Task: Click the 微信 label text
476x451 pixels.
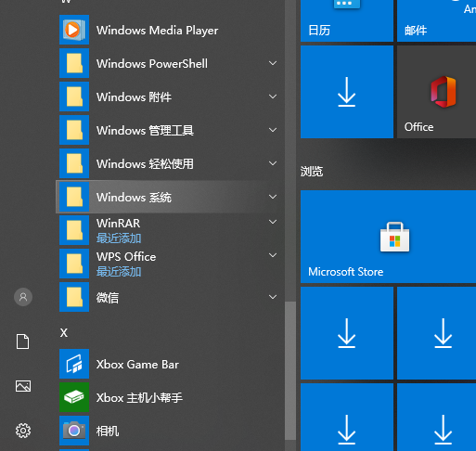Action: [x=108, y=298]
